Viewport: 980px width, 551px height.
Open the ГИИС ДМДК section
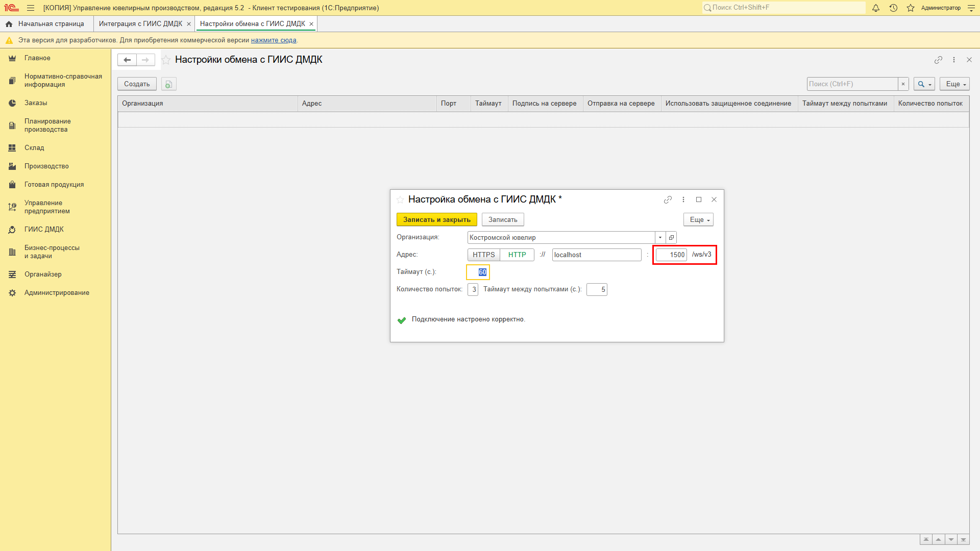tap(44, 230)
